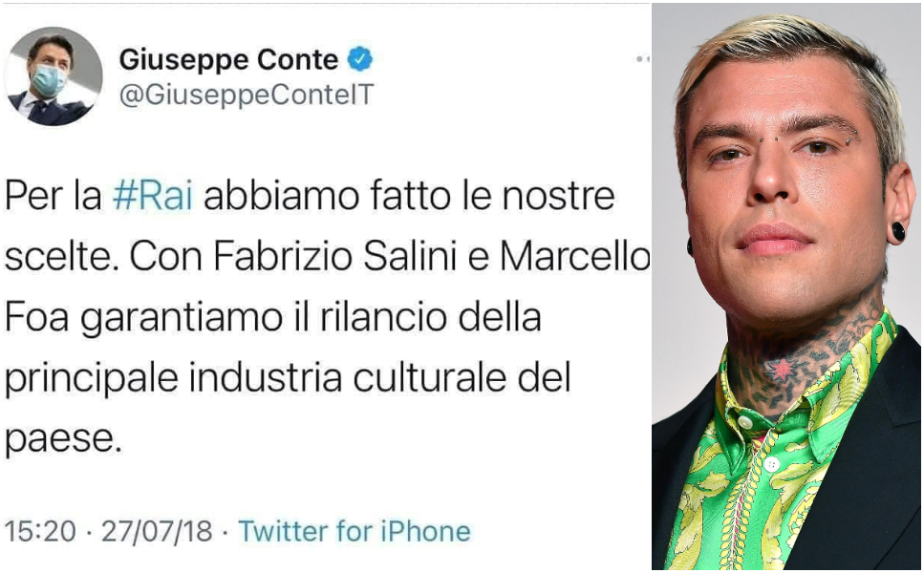
Task: Click the word "scelte." in the tweet
Action: pyautogui.click(x=58, y=258)
